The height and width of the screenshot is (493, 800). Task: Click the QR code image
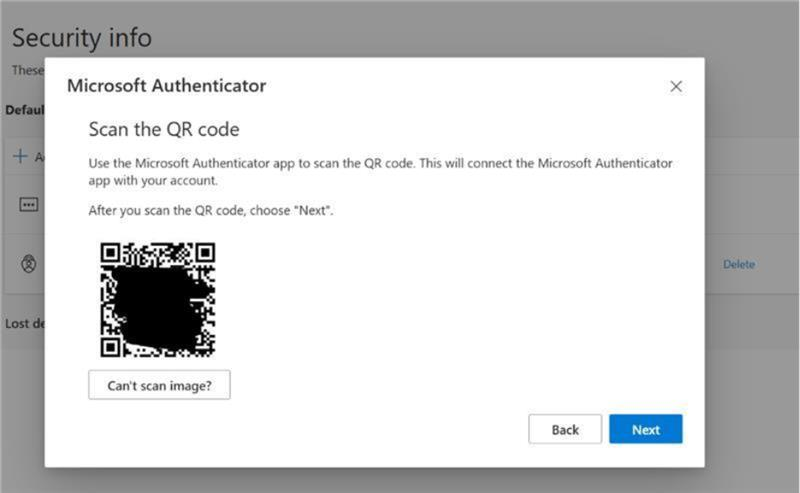pyautogui.click(x=158, y=300)
